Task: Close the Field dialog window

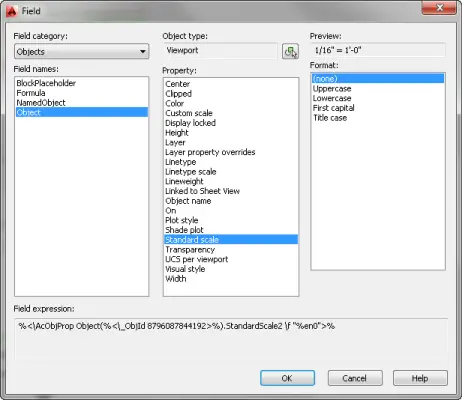Action: tap(439, 8)
